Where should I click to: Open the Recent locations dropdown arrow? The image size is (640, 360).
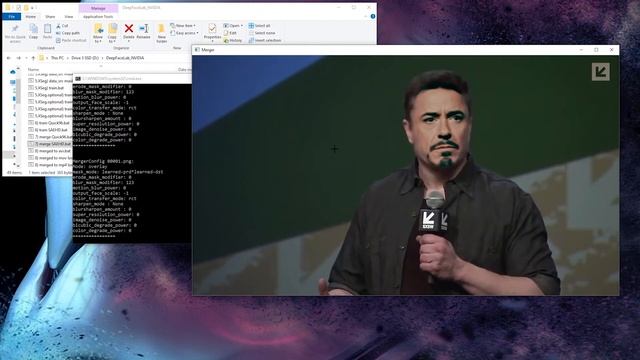26,58
